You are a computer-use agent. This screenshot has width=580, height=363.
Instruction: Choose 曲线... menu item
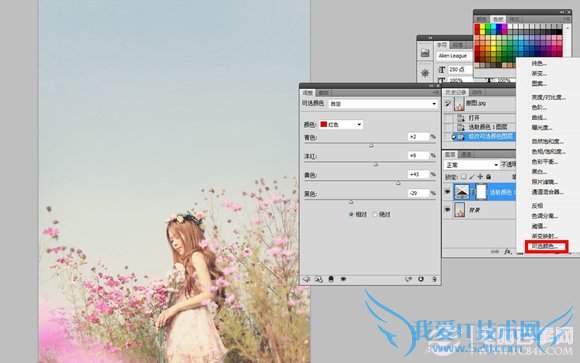click(x=539, y=117)
